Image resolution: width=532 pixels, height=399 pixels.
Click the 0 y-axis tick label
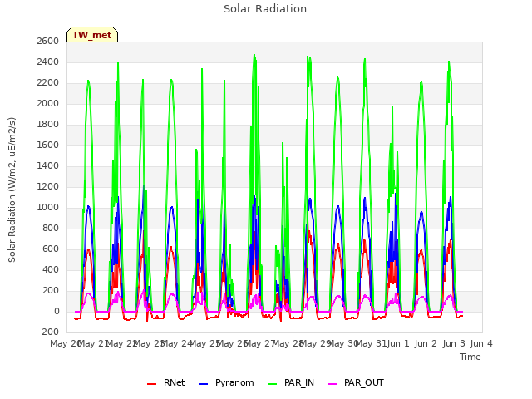57,311
